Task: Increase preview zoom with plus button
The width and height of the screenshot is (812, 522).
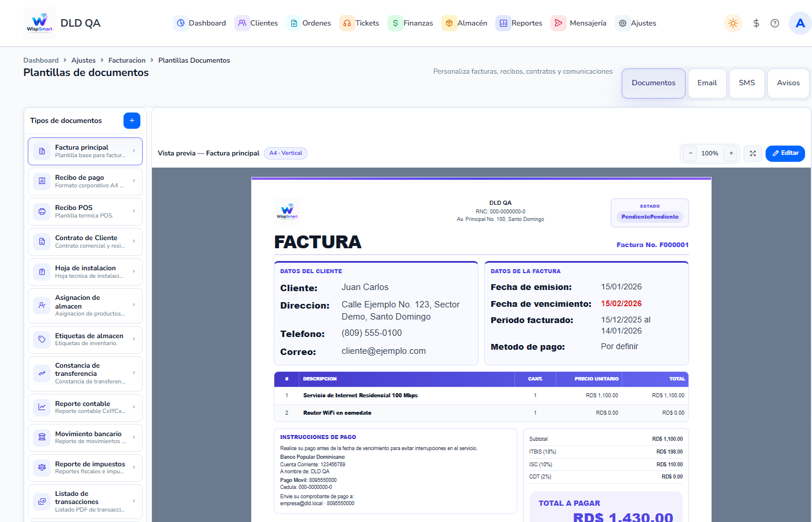Action: (x=731, y=153)
